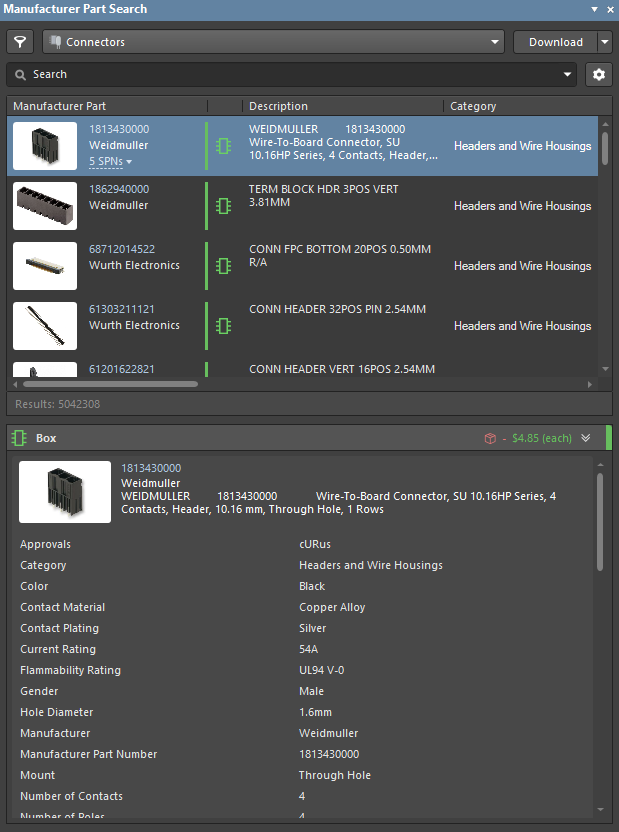
Task: Click the Manufacturer Part Number property label
Action: [x=89, y=754]
